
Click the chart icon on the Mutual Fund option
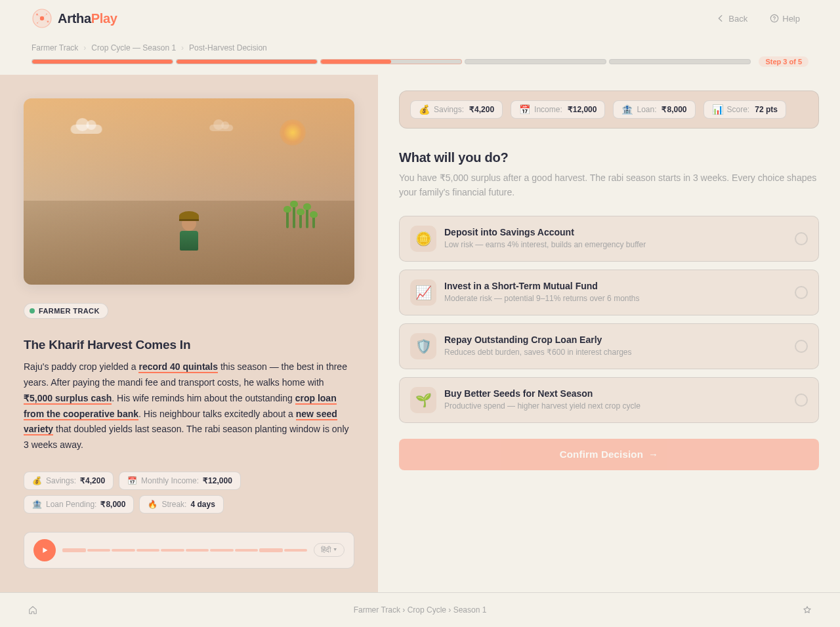423,291
